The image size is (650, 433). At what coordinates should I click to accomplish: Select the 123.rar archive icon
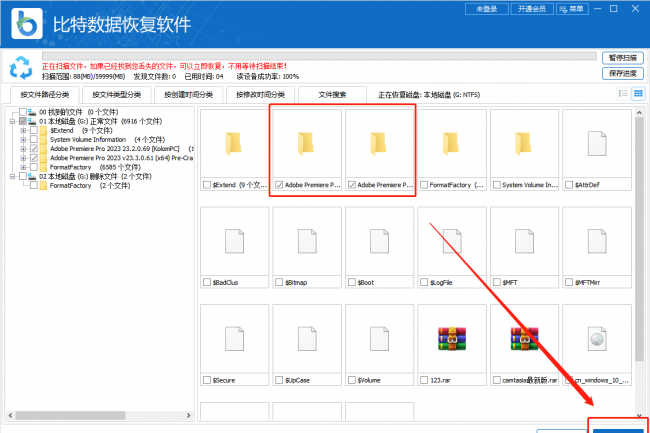(452, 339)
